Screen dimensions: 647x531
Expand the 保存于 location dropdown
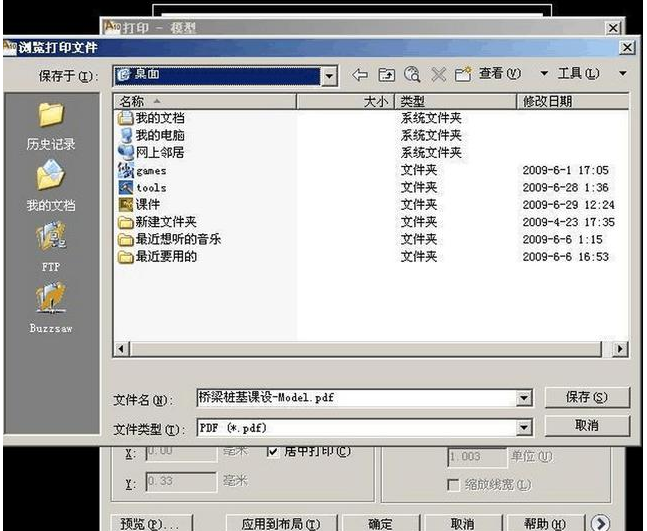coord(329,75)
